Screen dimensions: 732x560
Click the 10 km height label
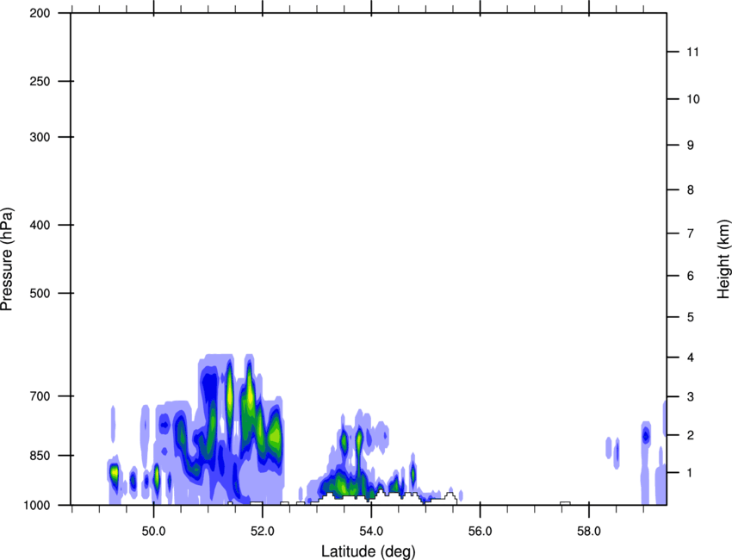(x=693, y=99)
